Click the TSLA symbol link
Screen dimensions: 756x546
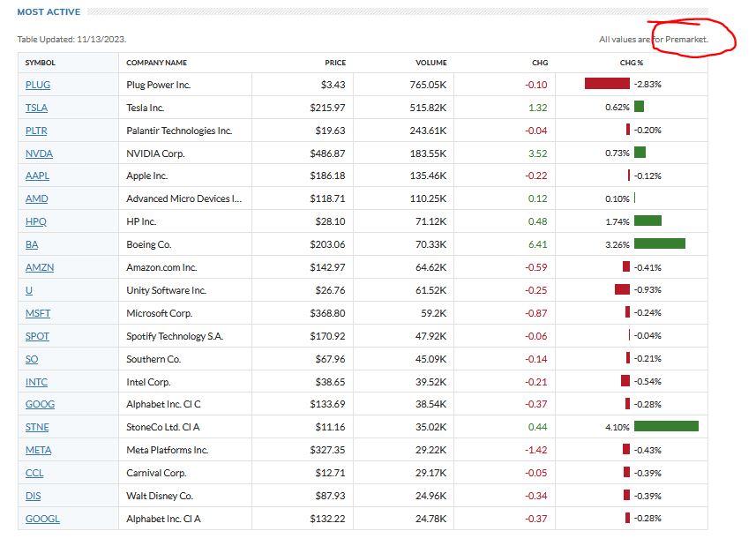pos(38,108)
